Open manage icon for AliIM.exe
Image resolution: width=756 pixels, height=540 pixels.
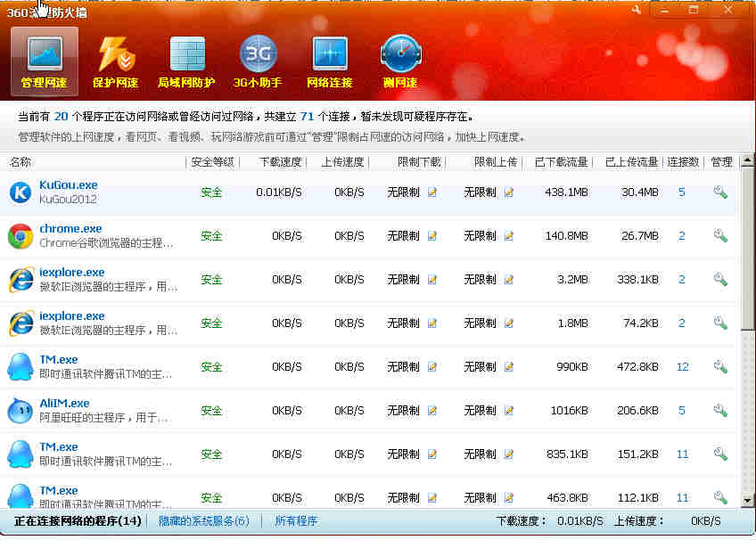tap(720, 410)
